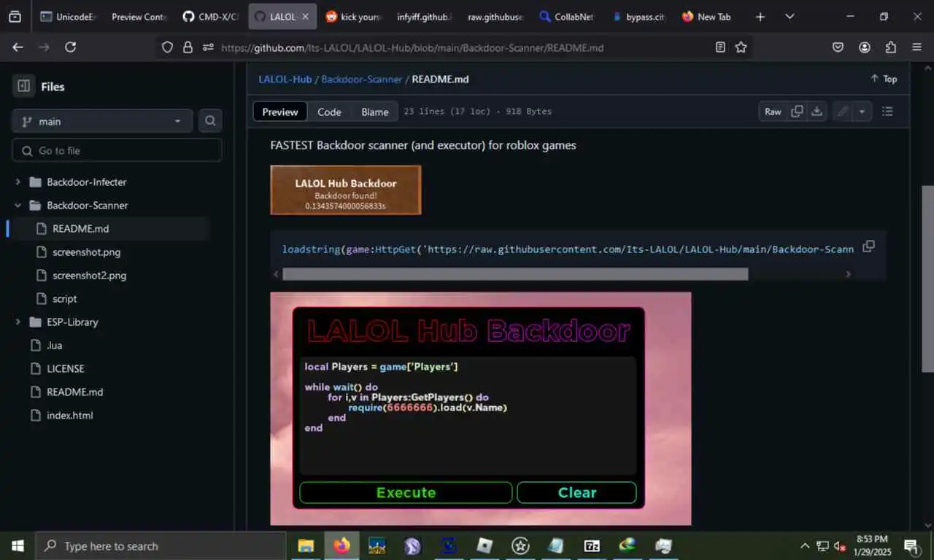
Task: Switch to the Blame tab
Action: [374, 112]
